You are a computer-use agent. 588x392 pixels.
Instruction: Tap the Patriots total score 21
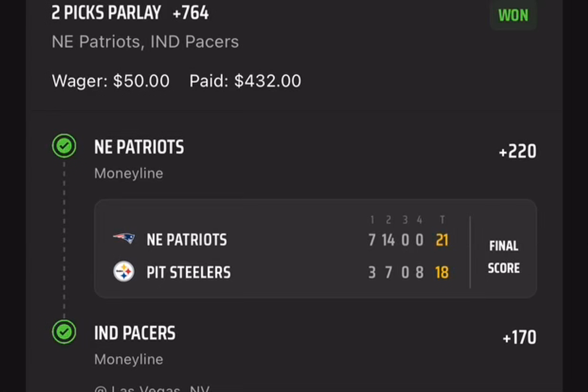click(442, 240)
